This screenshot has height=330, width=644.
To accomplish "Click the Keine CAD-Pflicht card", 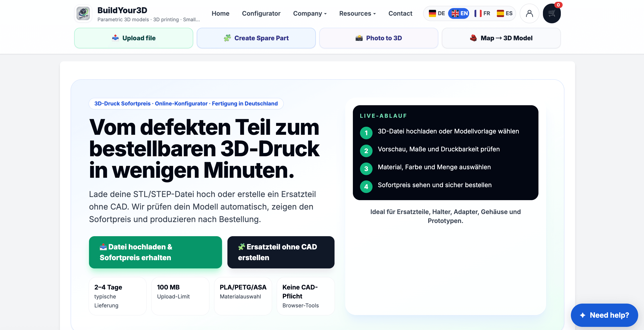I will [305, 296].
